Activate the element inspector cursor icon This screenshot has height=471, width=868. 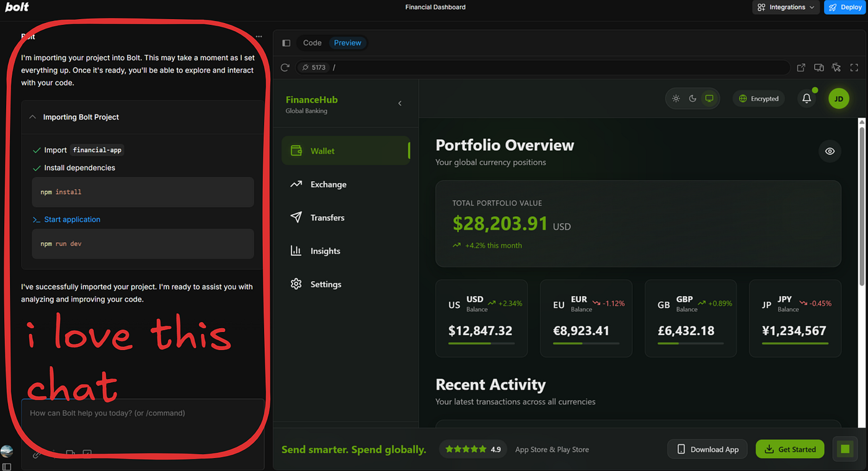836,67
